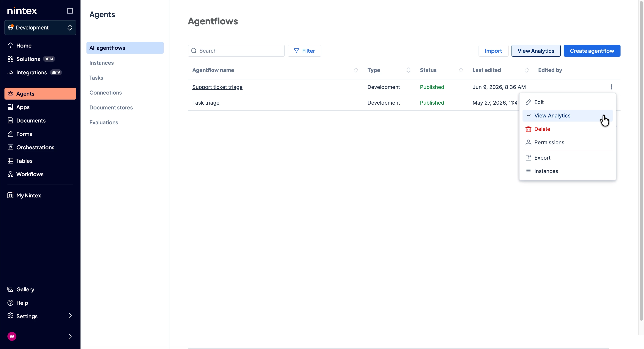Sort the table by Type
The width and height of the screenshot is (644, 349).
click(x=408, y=70)
